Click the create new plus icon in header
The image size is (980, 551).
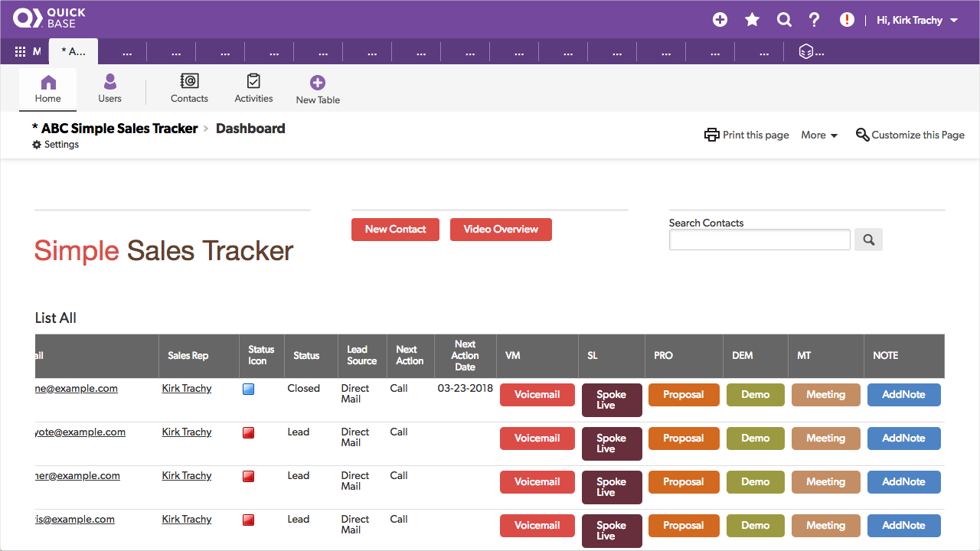tap(720, 20)
